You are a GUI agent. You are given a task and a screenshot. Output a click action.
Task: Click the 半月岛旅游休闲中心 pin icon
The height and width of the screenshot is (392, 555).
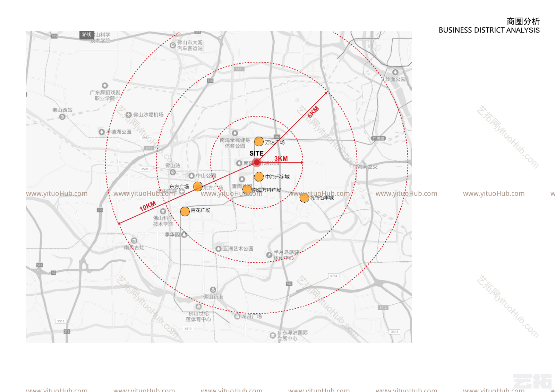pos(269,255)
